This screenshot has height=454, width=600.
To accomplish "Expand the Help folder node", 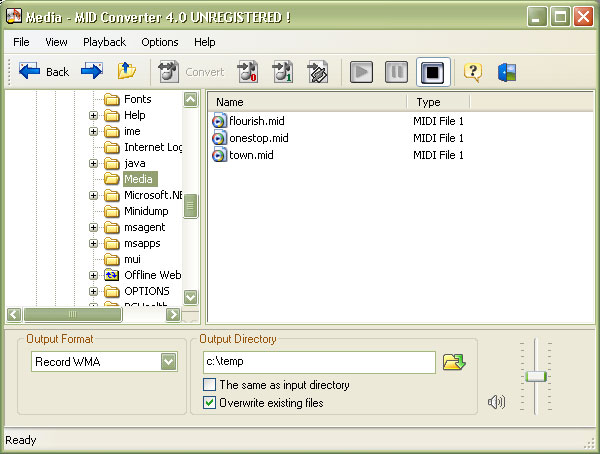I will coord(93,115).
